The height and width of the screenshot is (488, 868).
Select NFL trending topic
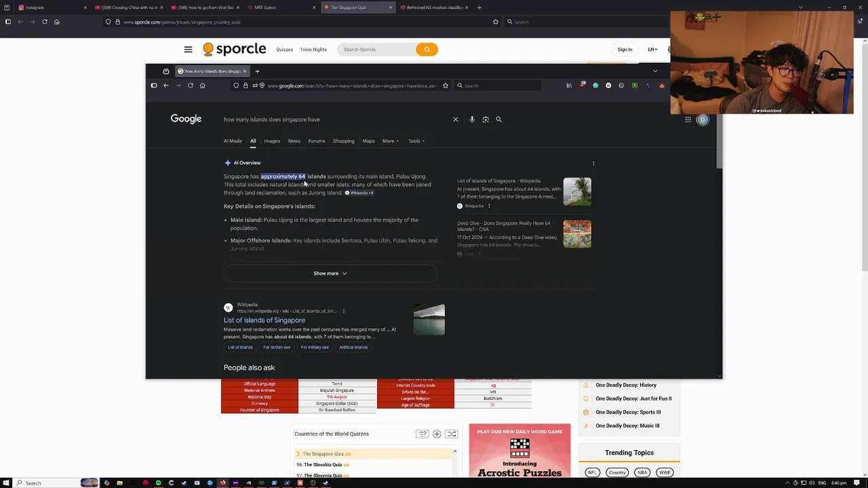(x=593, y=472)
